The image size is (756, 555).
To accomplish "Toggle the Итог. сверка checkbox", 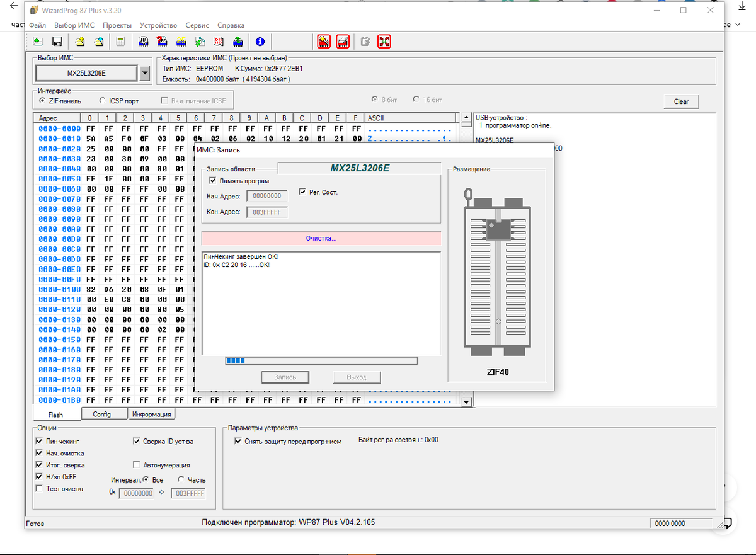I will click(x=40, y=465).
